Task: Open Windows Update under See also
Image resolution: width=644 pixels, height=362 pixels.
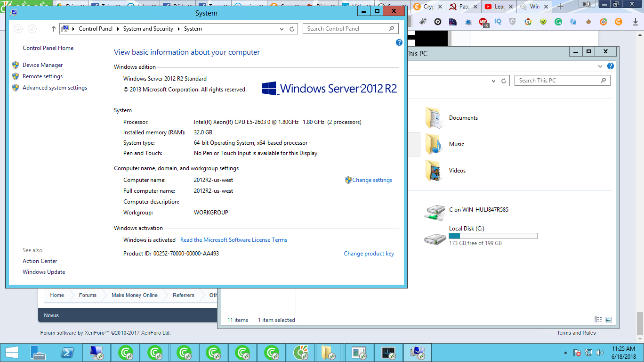Action: (44, 272)
